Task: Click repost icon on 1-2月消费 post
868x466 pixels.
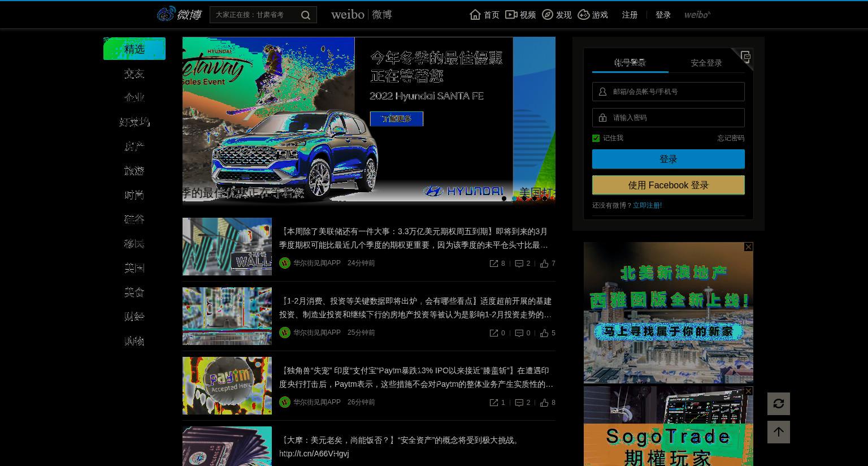Action: 494,333
